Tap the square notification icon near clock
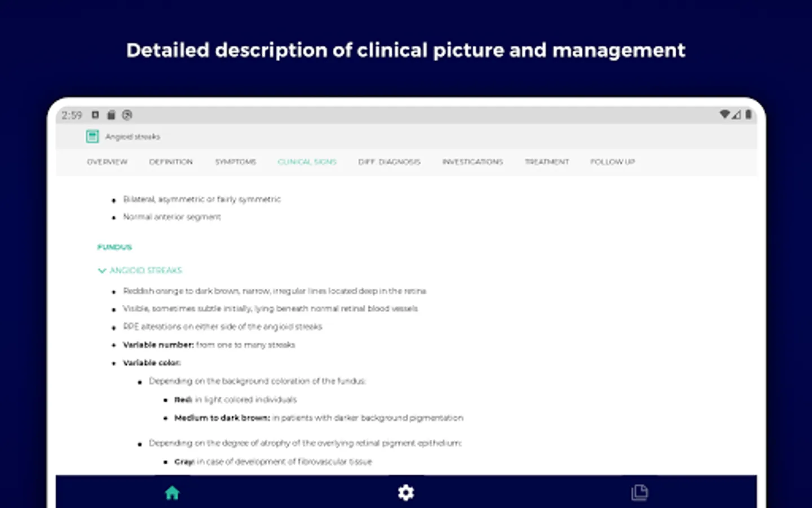Image resolution: width=812 pixels, height=508 pixels. (x=95, y=115)
